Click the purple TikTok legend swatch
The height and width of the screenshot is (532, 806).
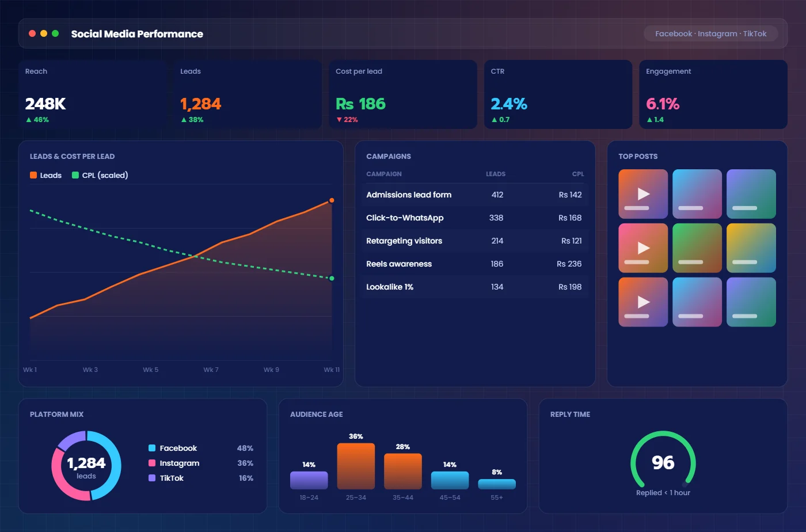click(152, 478)
